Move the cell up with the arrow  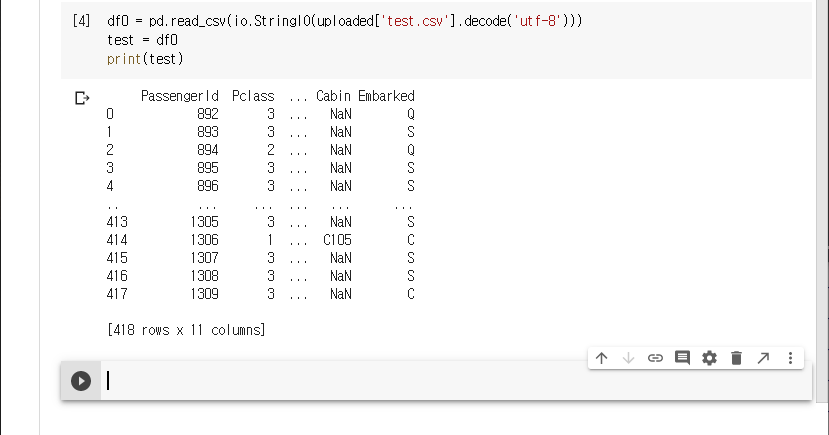click(x=601, y=358)
